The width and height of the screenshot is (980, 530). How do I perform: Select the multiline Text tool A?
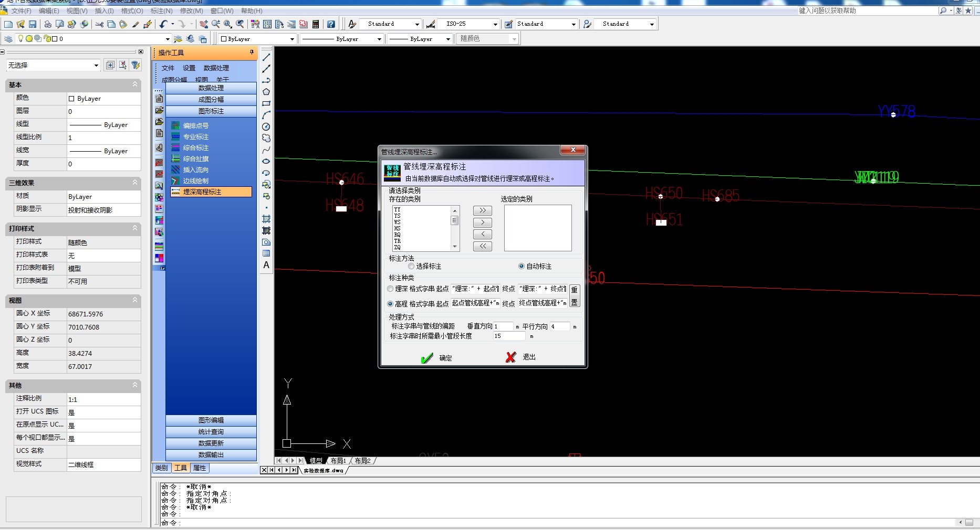click(266, 265)
